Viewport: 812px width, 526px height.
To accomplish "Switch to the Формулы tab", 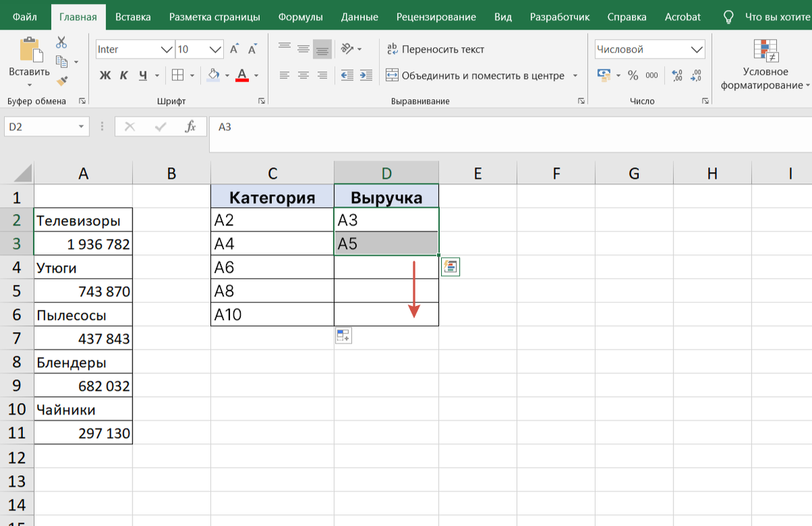I will click(x=302, y=17).
